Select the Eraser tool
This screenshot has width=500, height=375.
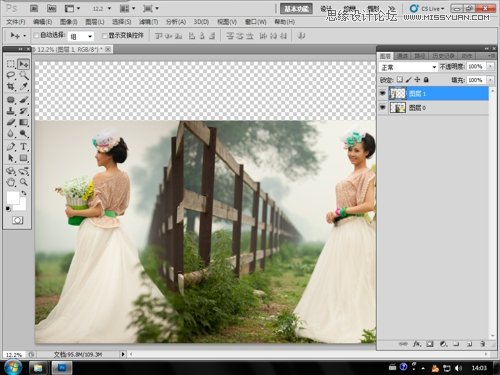point(11,122)
